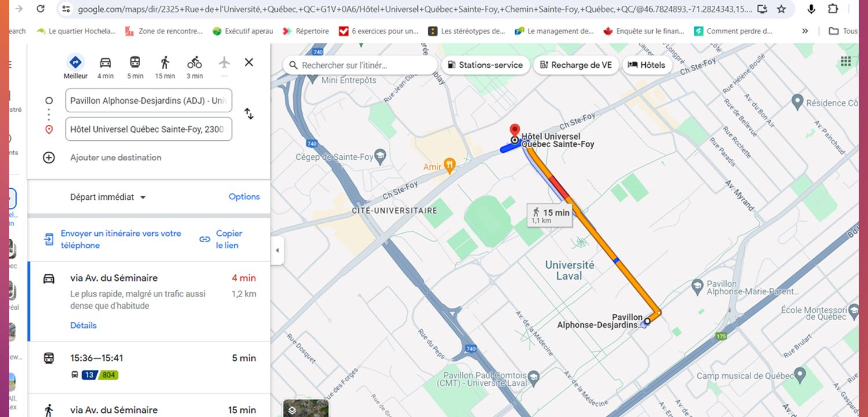Close the directions panel with X

[249, 63]
